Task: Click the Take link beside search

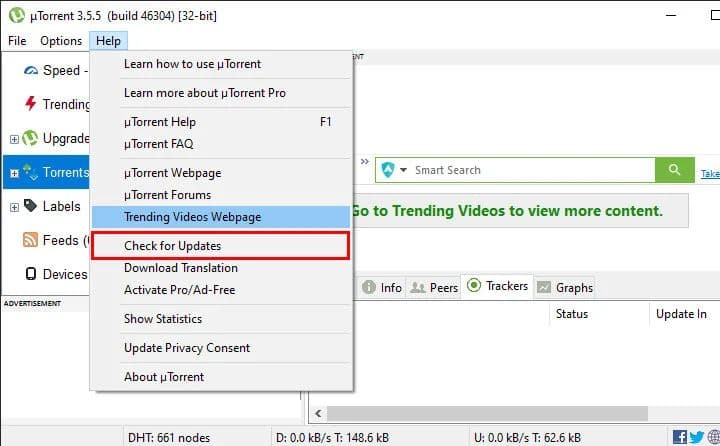Action: point(710,174)
